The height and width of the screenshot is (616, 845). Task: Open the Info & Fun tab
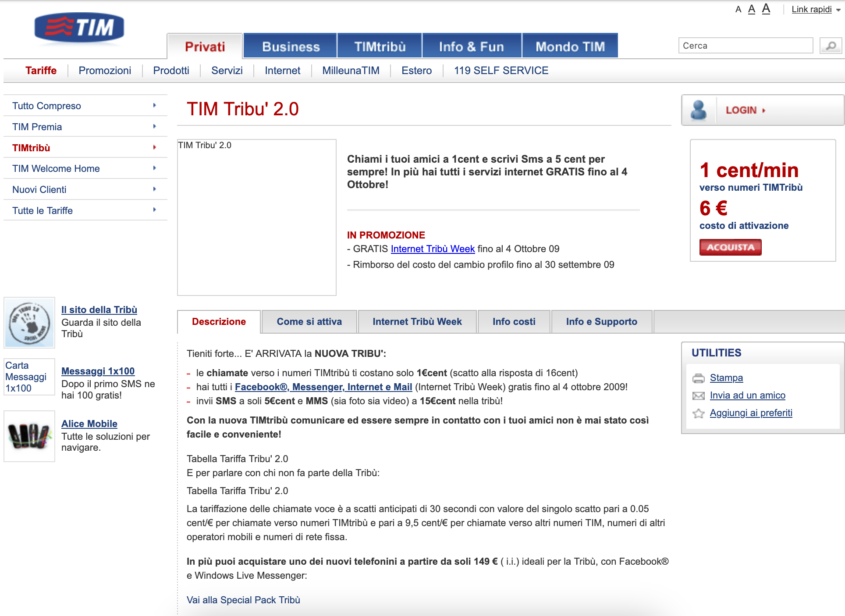[x=472, y=46]
